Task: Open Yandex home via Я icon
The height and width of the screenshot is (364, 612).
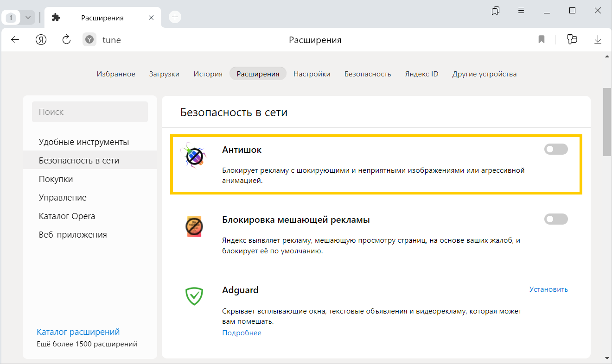Action: tap(41, 40)
